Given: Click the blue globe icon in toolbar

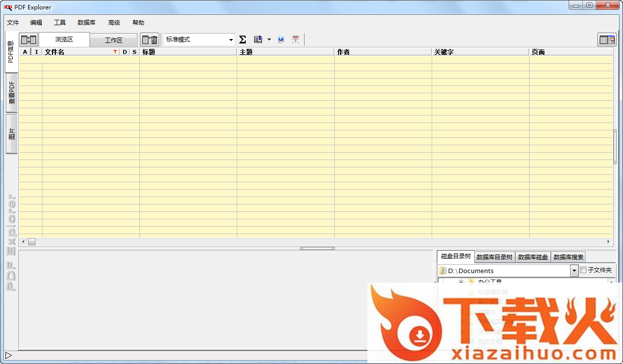Looking at the screenshot, I should coord(281,40).
